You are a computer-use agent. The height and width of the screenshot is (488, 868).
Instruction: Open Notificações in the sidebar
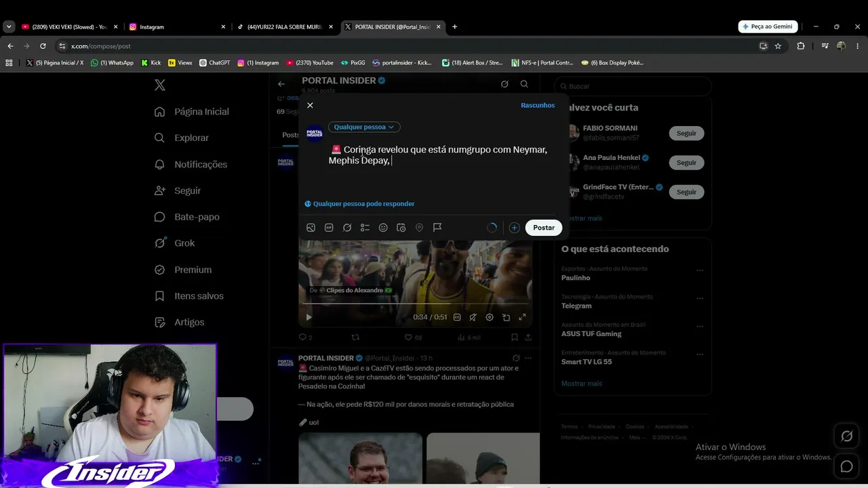point(191,164)
